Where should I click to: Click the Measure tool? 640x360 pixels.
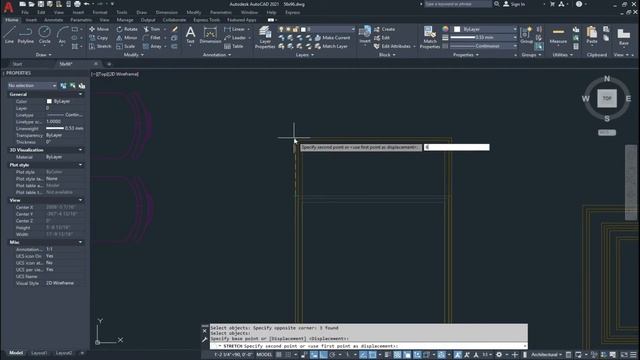click(558, 35)
